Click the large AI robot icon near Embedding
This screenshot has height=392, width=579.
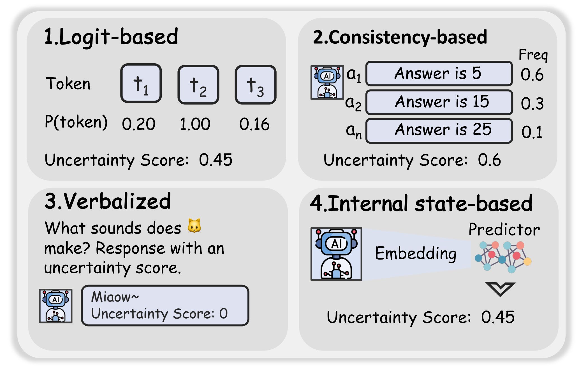coord(336,254)
